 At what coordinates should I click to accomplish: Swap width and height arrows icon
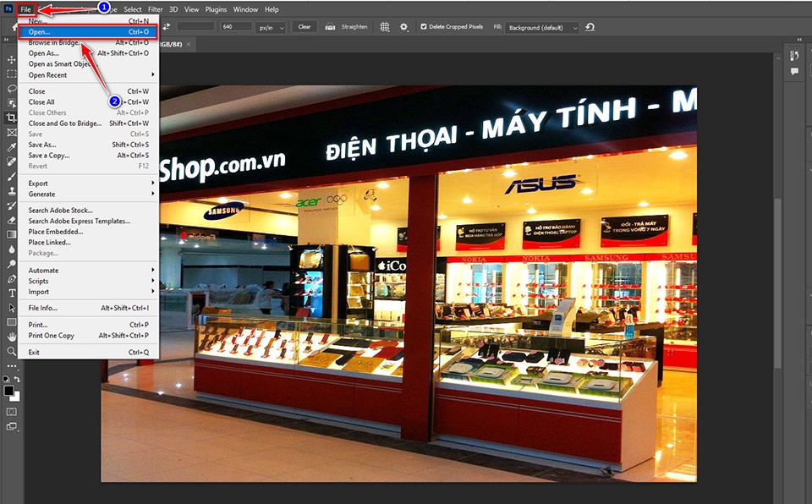(x=167, y=27)
